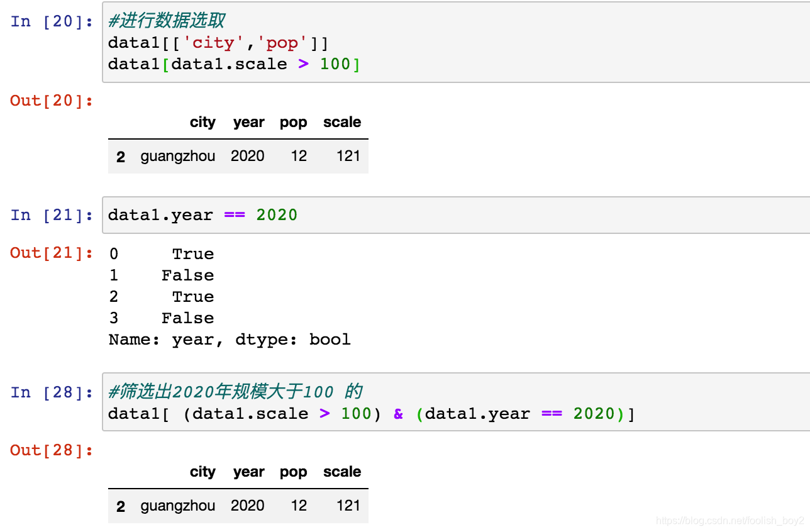Click the 'year' column header in Out[28] table
Screen dimensions: 810x532
[x=248, y=472]
